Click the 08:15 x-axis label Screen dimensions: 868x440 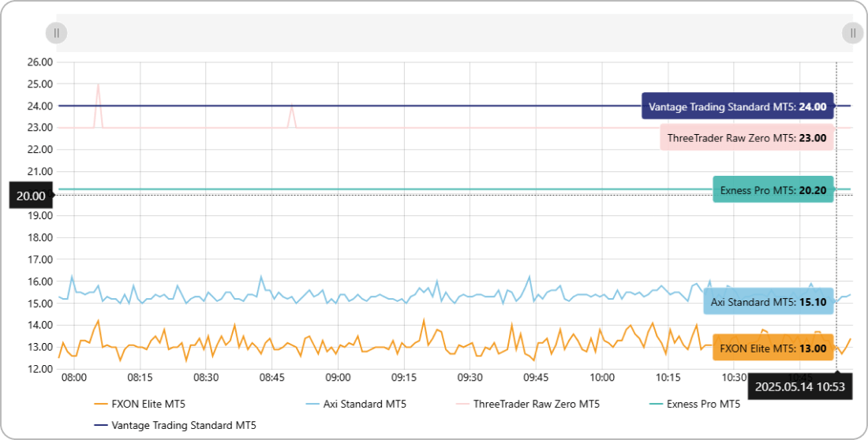pyautogui.click(x=140, y=378)
